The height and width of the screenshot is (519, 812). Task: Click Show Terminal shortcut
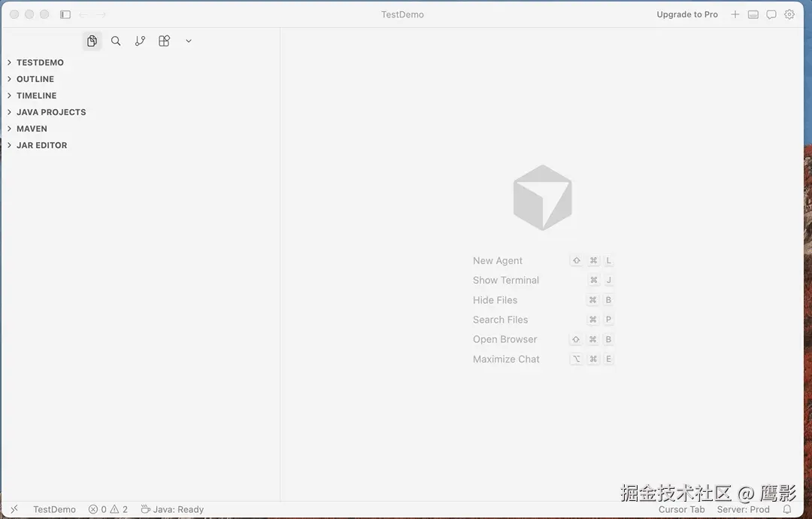(505, 280)
